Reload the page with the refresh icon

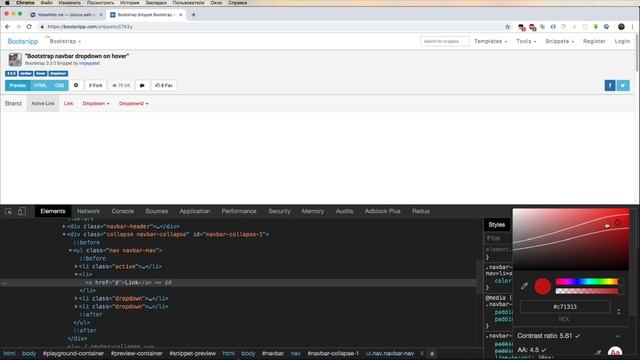(29, 27)
